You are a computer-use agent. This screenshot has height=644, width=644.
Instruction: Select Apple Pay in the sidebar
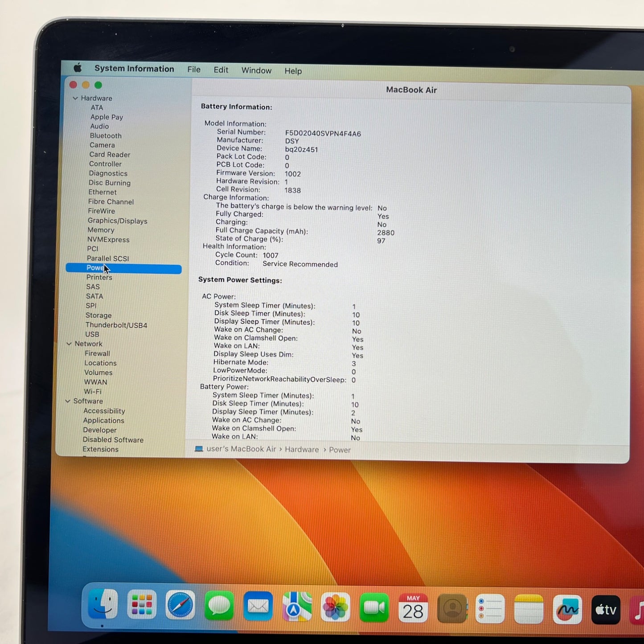107,117
